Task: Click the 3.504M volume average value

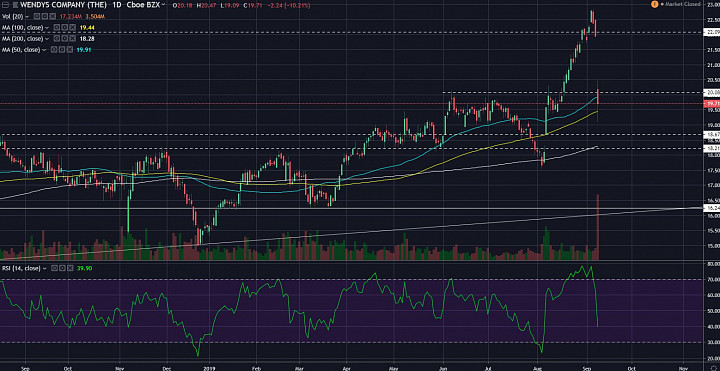Action: (x=95, y=17)
